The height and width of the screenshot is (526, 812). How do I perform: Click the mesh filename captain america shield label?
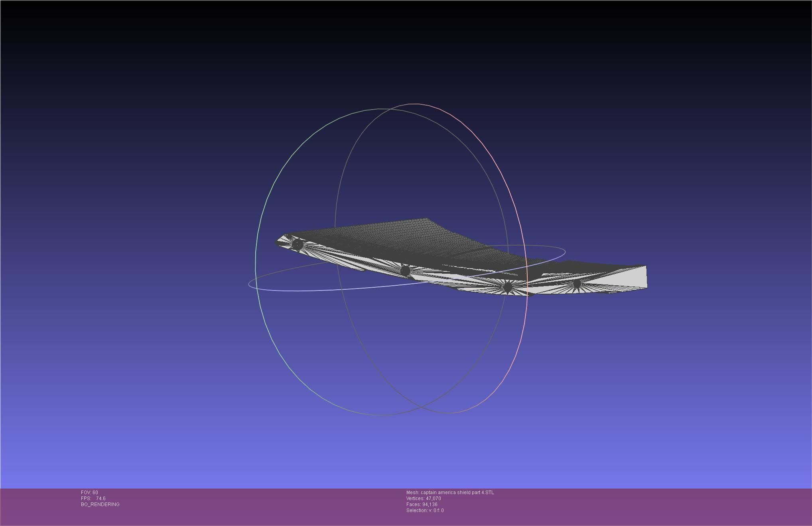pyautogui.click(x=450, y=493)
